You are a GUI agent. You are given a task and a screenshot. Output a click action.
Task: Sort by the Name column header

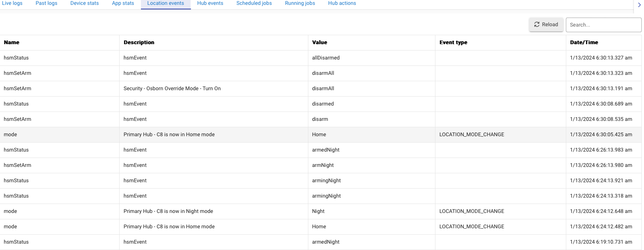coord(12,43)
